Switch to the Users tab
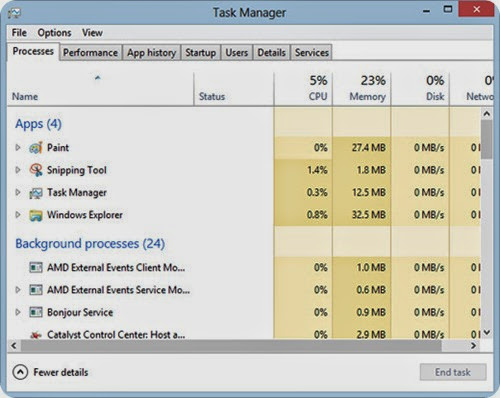 (237, 53)
